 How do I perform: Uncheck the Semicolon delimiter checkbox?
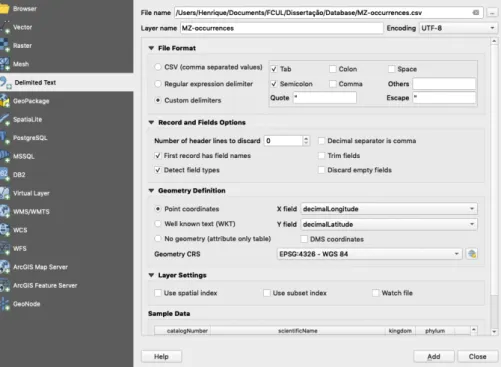274,84
